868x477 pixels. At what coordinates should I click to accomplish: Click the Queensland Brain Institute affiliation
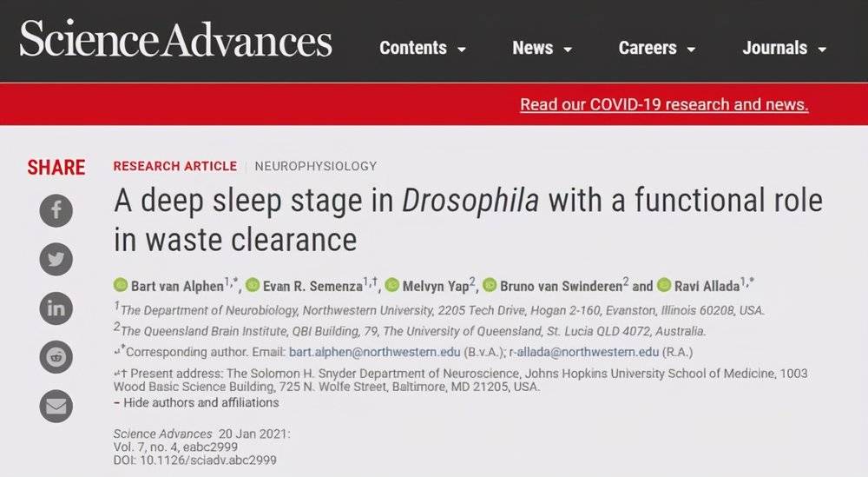click(410, 331)
